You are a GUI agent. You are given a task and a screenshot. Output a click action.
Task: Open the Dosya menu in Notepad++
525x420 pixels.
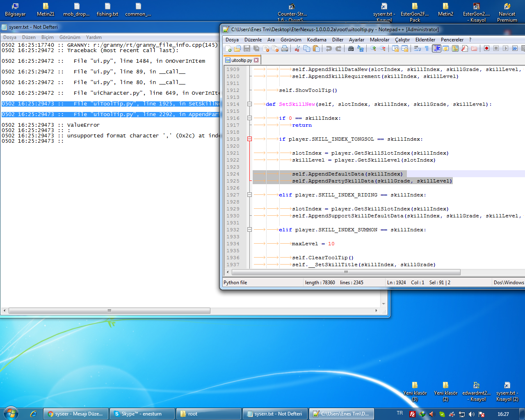232,40
